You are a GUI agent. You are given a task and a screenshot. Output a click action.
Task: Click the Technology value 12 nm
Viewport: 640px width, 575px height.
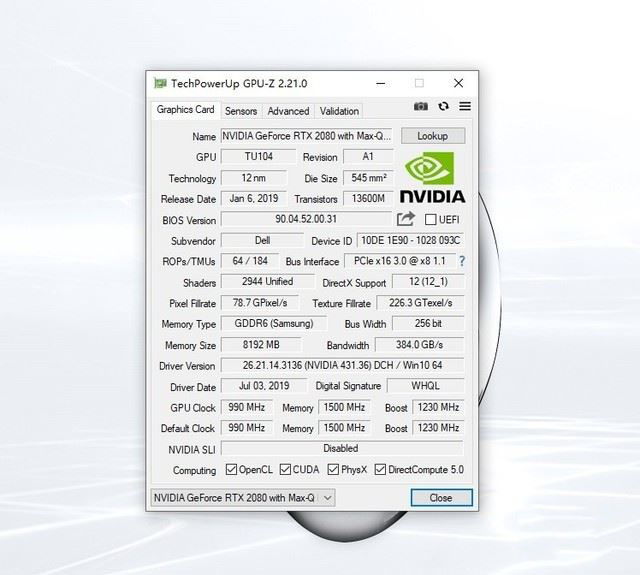point(253,178)
